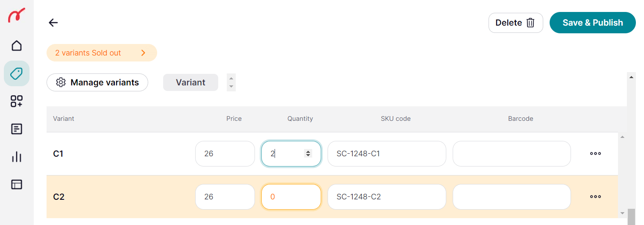Open three-dot menu for variant C2
The height and width of the screenshot is (225, 644).
pos(595,197)
